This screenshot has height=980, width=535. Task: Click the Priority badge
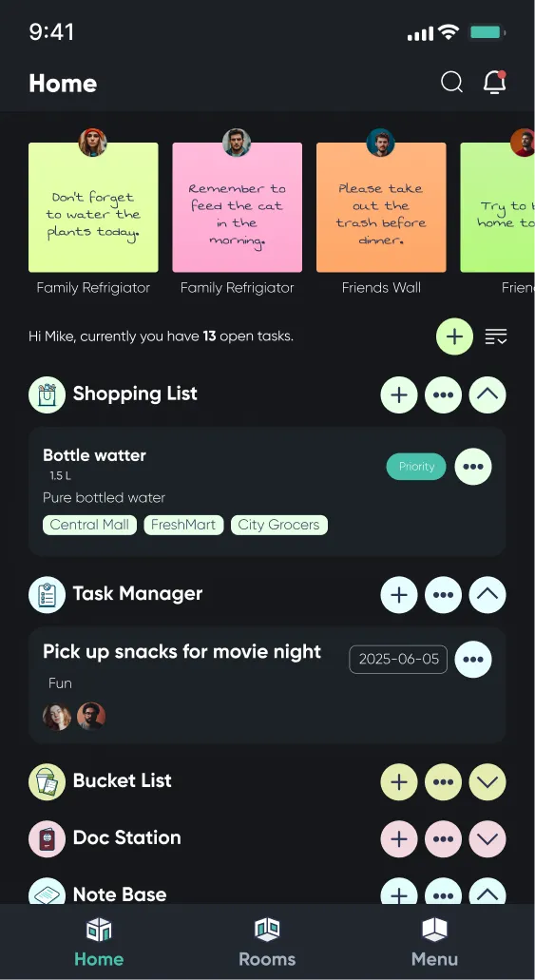tap(416, 467)
